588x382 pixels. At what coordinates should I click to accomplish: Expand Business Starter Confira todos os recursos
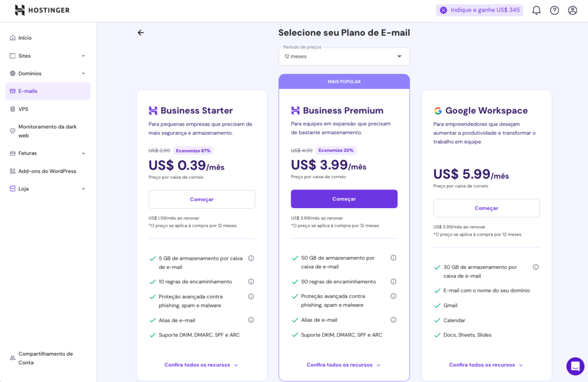click(x=202, y=365)
